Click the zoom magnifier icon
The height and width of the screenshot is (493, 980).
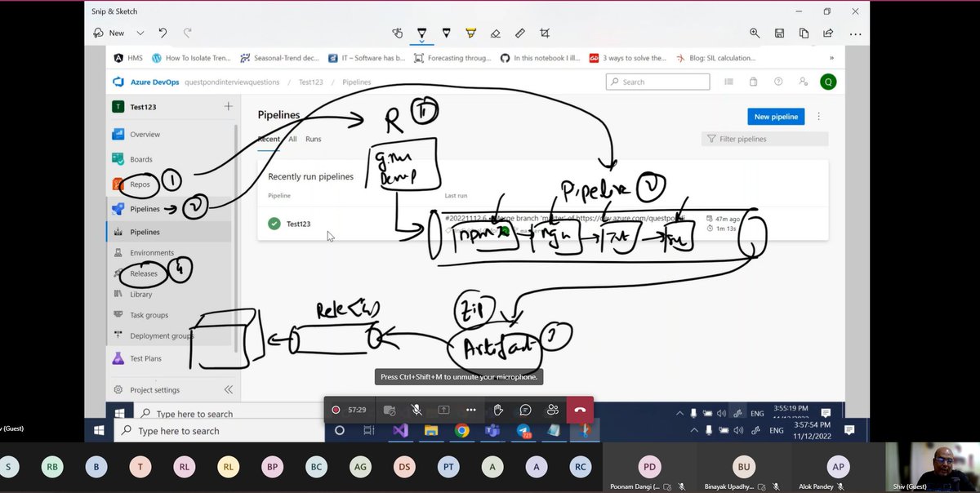(x=755, y=33)
